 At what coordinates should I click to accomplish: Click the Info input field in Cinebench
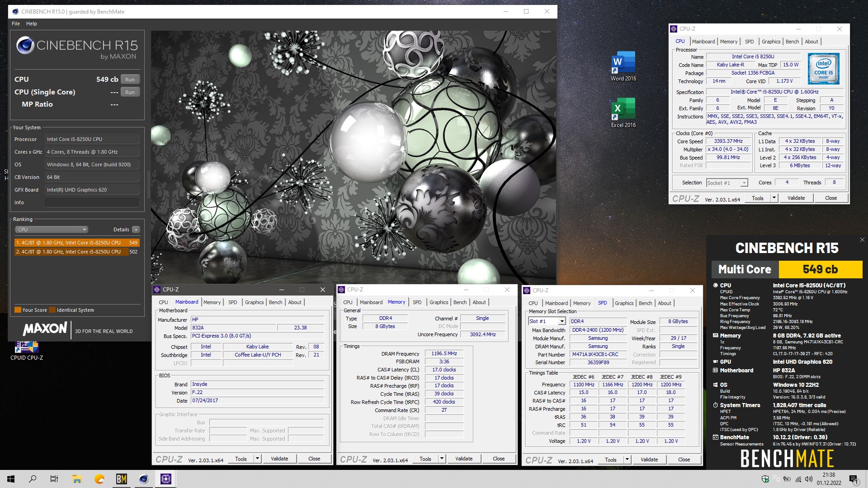[x=92, y=202]
